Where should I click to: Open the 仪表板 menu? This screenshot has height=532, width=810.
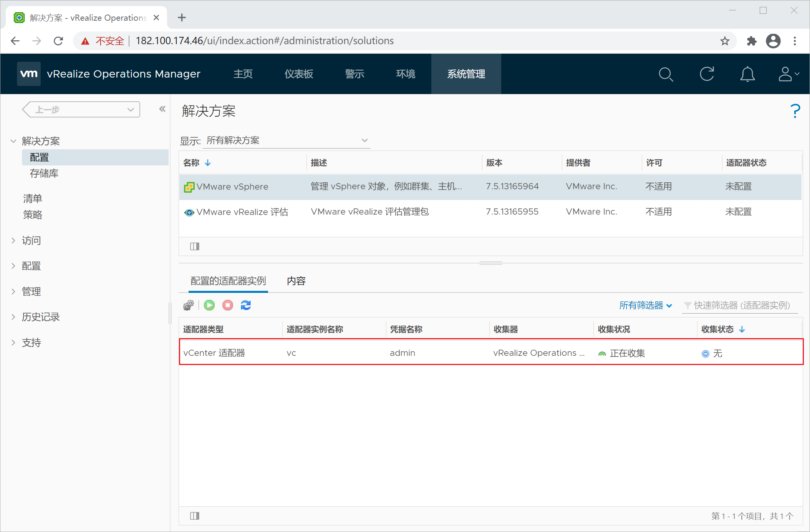[299, 74]
